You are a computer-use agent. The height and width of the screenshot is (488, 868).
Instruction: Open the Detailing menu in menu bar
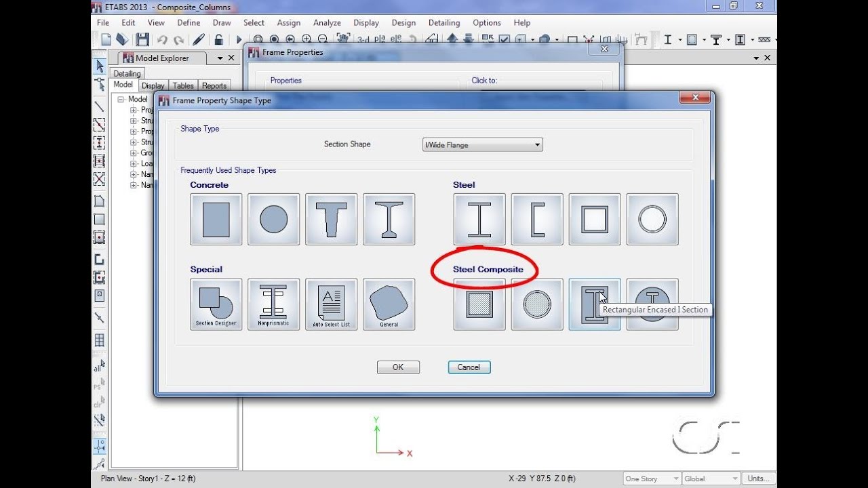(x=444, y=22)
